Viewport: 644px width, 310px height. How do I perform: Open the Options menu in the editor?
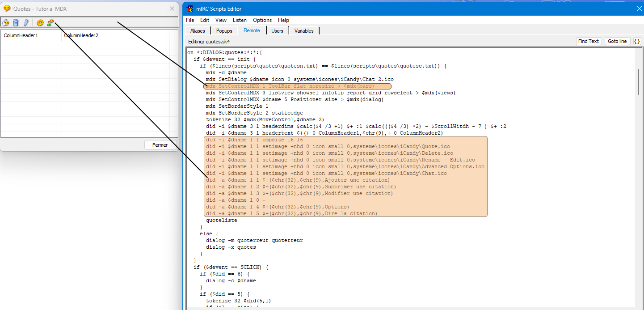click(x=262, y=20)
